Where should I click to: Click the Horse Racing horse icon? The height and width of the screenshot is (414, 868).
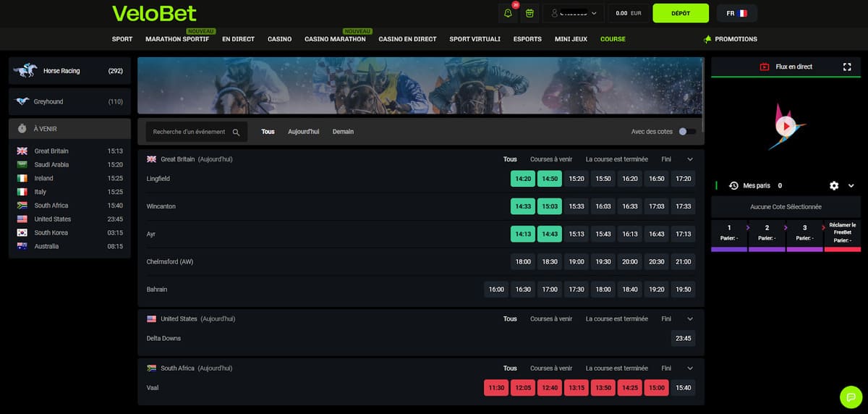pyautogui.click(x=25, y=70)
